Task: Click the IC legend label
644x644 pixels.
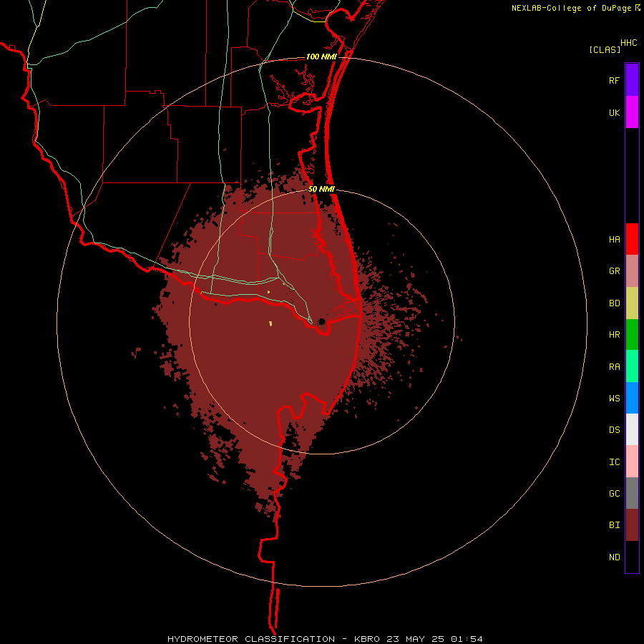Action: (614, 462)
